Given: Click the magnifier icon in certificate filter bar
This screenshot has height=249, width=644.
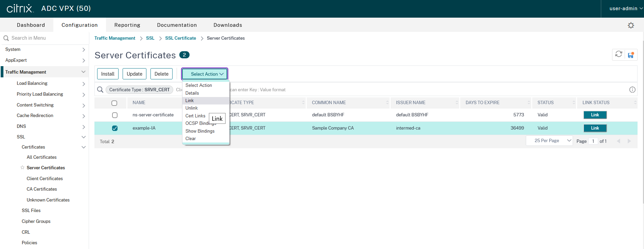Looking at the screenshot, I should coord(100,90).
